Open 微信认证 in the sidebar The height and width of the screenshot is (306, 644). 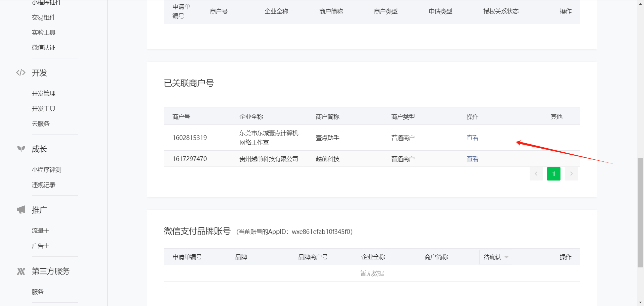pyautogui.click(x=44, y=48)
